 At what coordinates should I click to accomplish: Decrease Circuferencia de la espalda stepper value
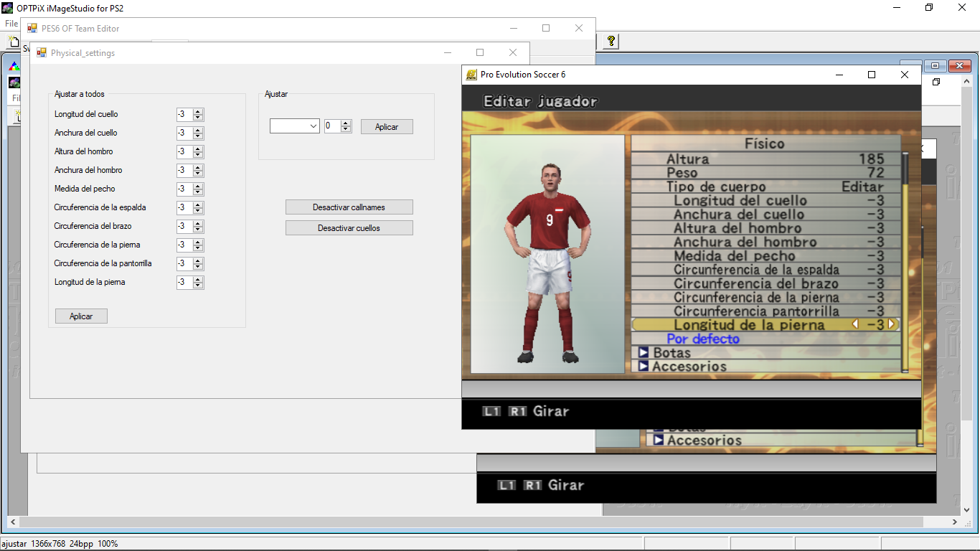pyautogui.click(x=199, y=211)
